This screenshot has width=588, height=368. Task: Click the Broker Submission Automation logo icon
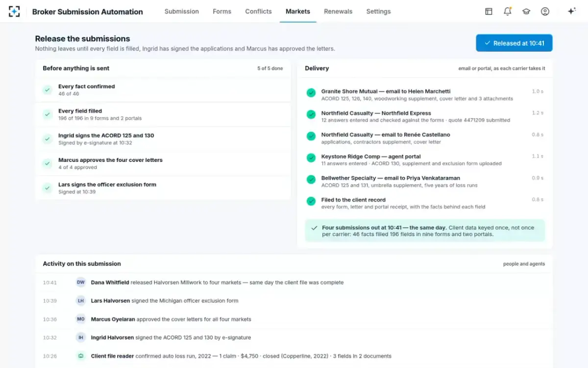14,11
